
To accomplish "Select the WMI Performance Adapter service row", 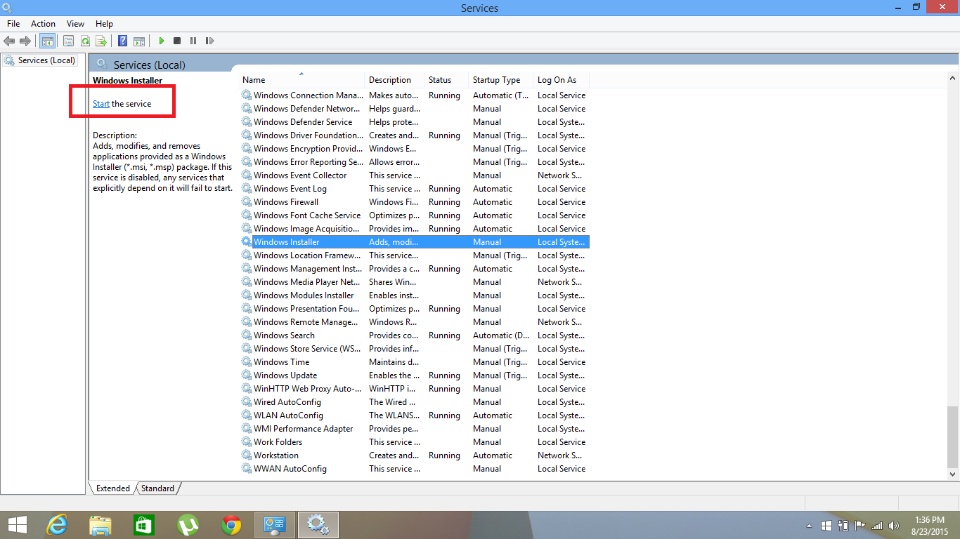I will 415,429.
